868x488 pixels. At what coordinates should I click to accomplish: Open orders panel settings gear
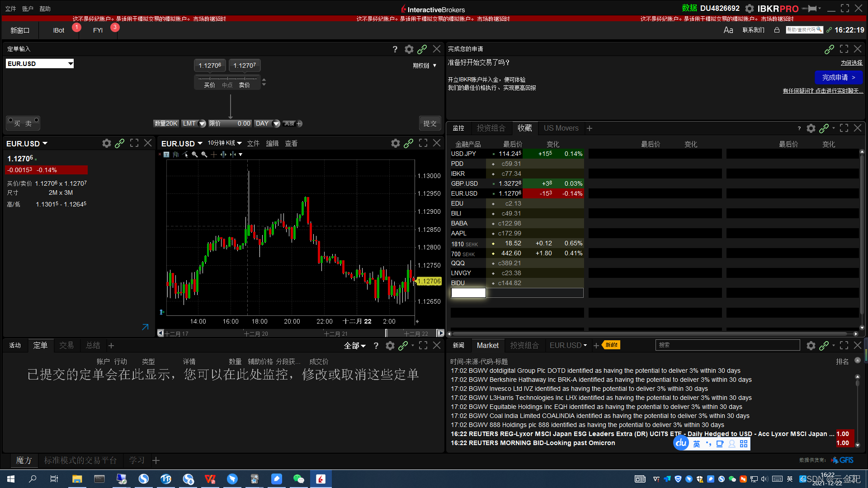pyautogui.click(x=390, y=346)
